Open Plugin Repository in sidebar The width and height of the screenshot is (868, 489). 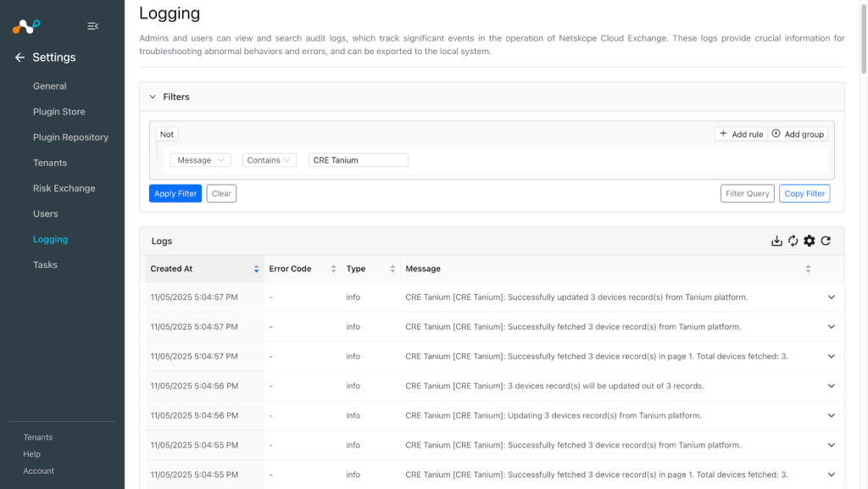(x=71, y=137)
